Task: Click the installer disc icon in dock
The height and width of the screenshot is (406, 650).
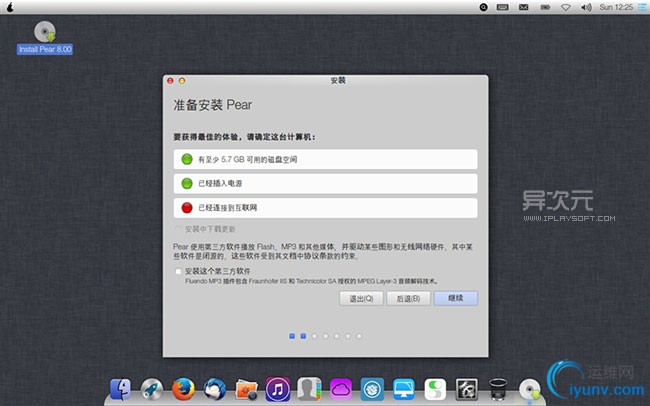Action: pyautogui.click(x=530, y=390)
